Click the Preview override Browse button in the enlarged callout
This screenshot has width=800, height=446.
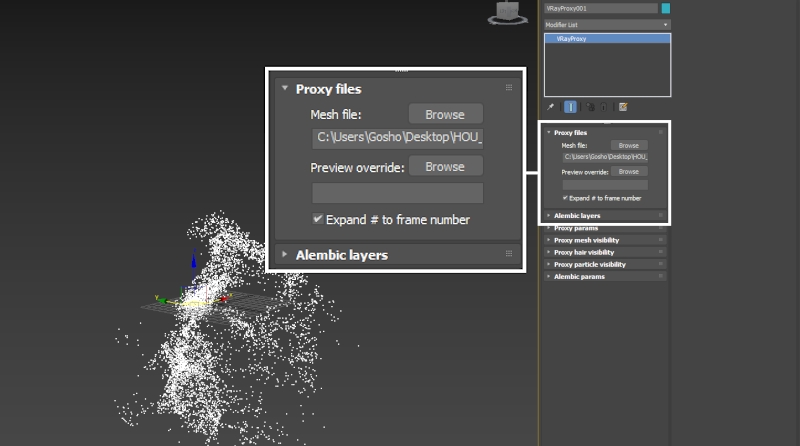click(x=445, y=166)
